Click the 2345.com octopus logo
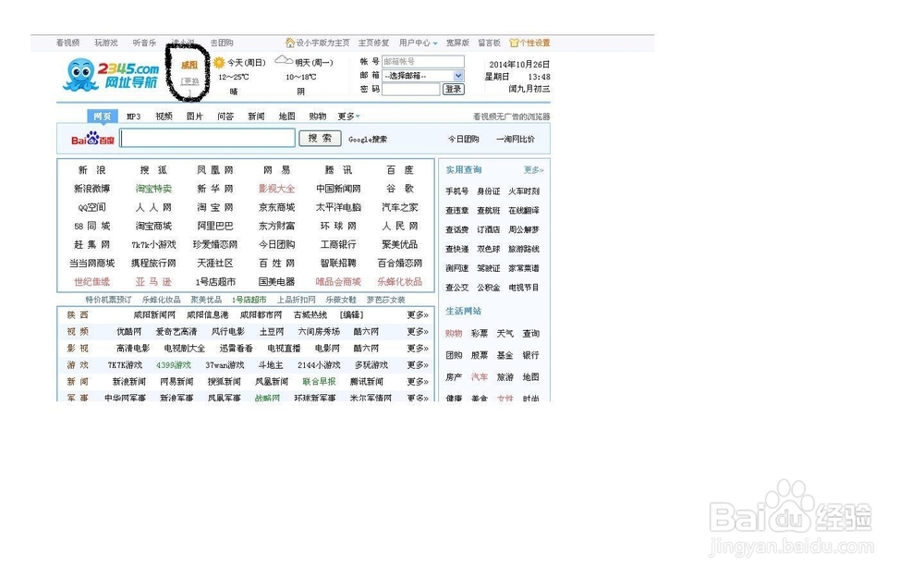 click(x=111, y=74)
